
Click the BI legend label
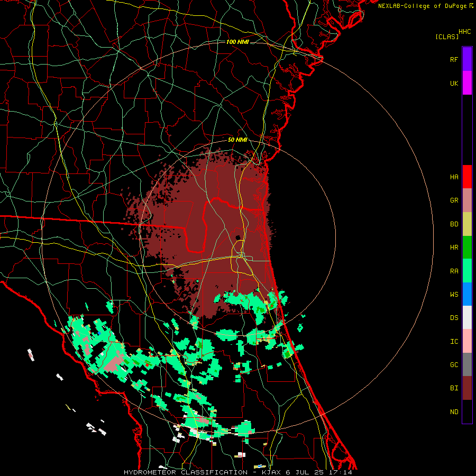coord(454,388)
